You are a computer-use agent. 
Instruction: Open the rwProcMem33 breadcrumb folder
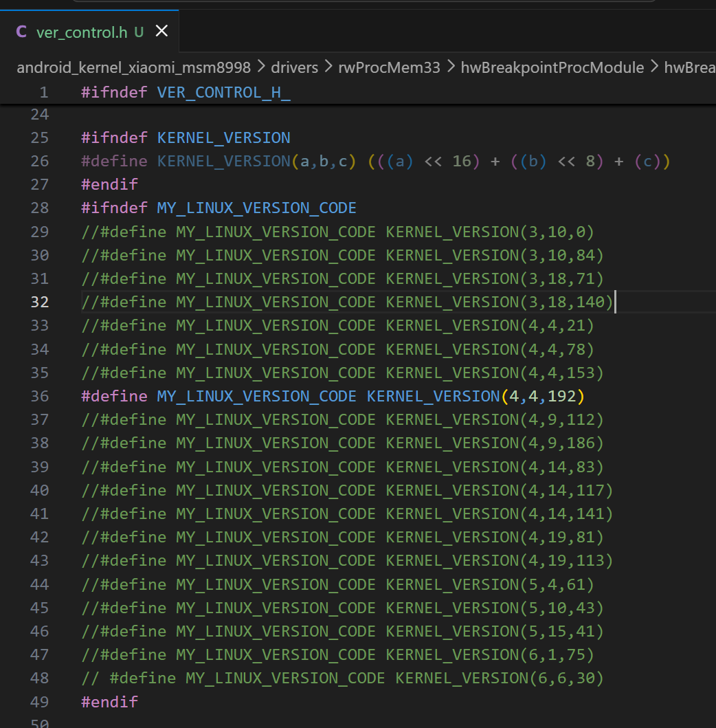pos(389,67)
